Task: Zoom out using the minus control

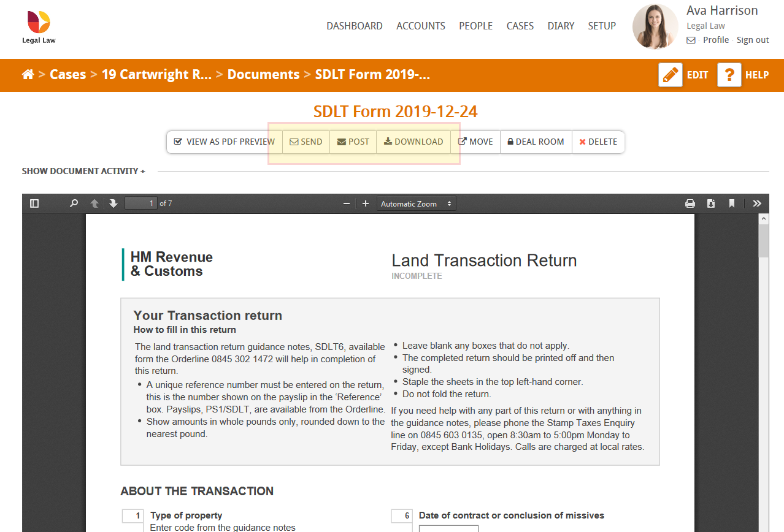Action: 346,203
